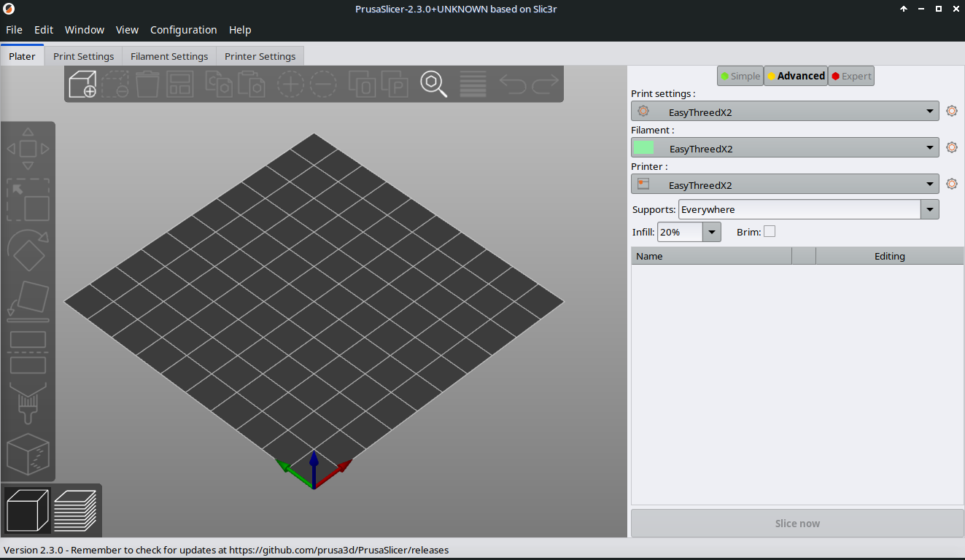The image size is (965, 560).
Task: Expand the Supports dropdown
Action: click(929, 209)
